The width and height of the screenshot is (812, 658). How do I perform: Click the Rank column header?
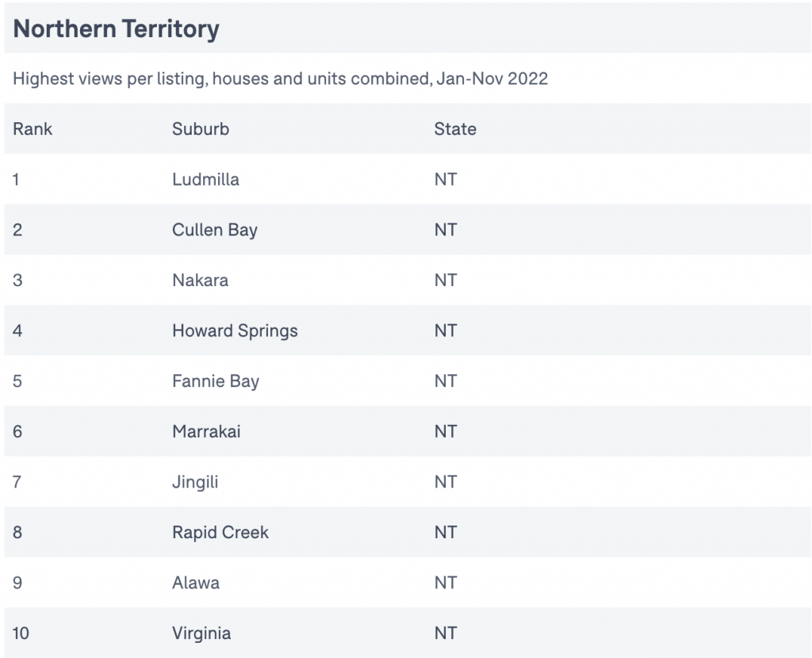33,129
